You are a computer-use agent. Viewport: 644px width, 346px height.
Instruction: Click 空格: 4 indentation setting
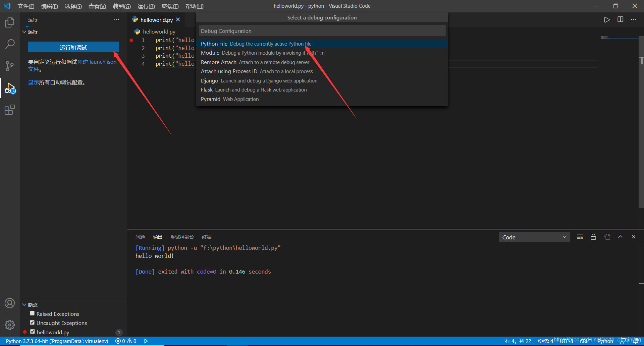[x=545, y=341]
